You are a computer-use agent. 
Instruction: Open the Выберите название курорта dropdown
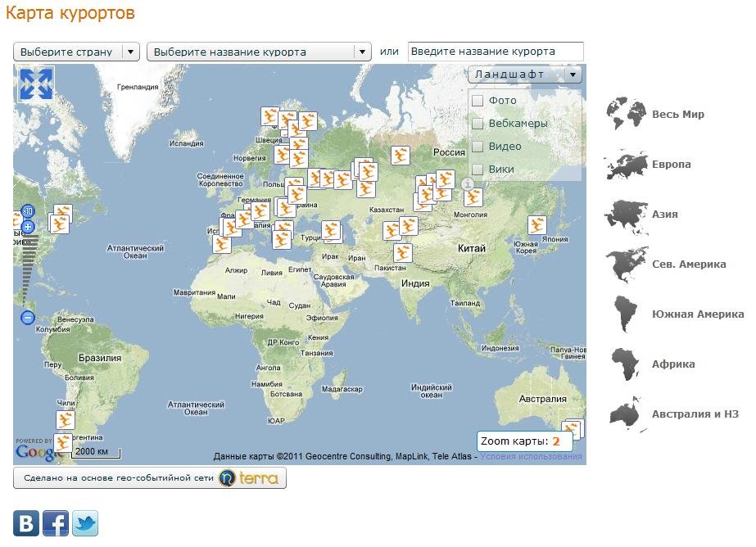(x=259, y=52)
